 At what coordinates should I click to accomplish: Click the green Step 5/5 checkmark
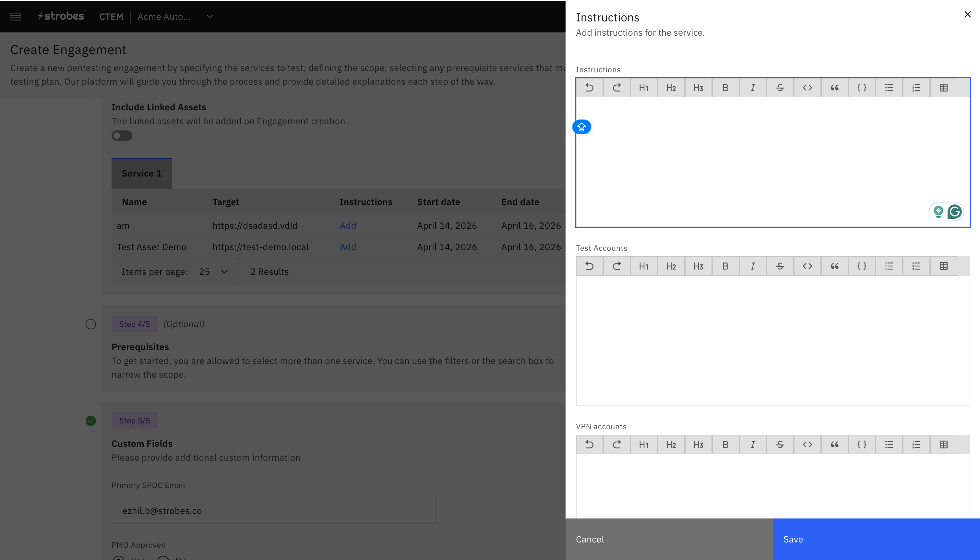pyautogui.click(x=91, y=421)
